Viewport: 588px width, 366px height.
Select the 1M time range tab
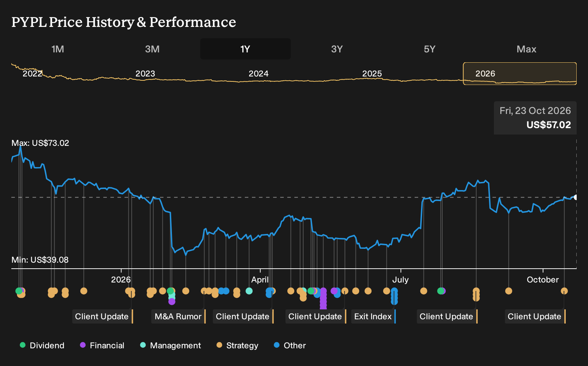tap(58, 49)
